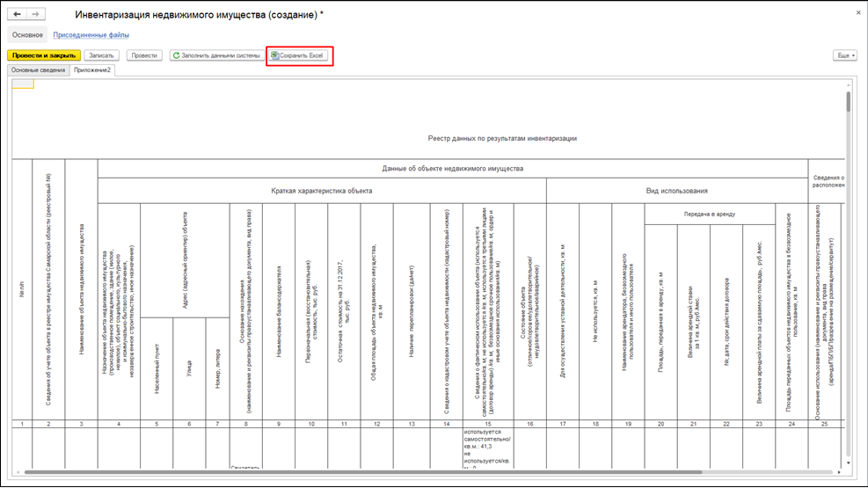Screen dimensions: 868x488
Task: Click header 'Данные об объекте недвижимого имущества'
Action: pos(452,168)
